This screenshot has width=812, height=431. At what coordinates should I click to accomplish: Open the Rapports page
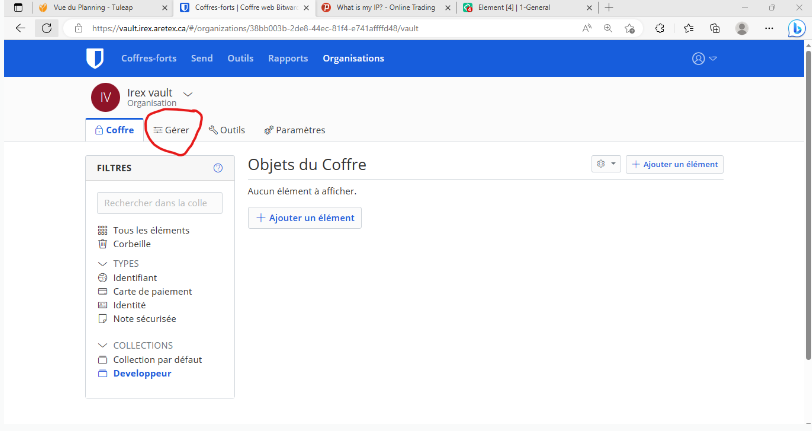[x=288, y=59]
